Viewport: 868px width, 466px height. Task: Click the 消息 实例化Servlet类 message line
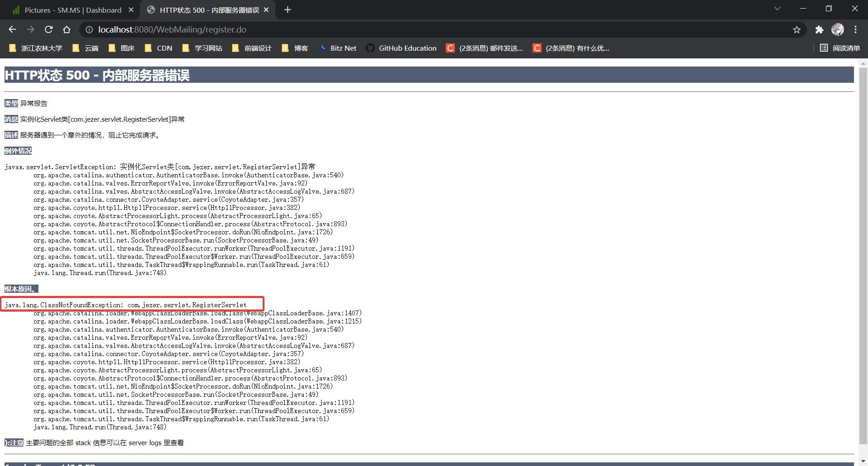click(94, 119)
